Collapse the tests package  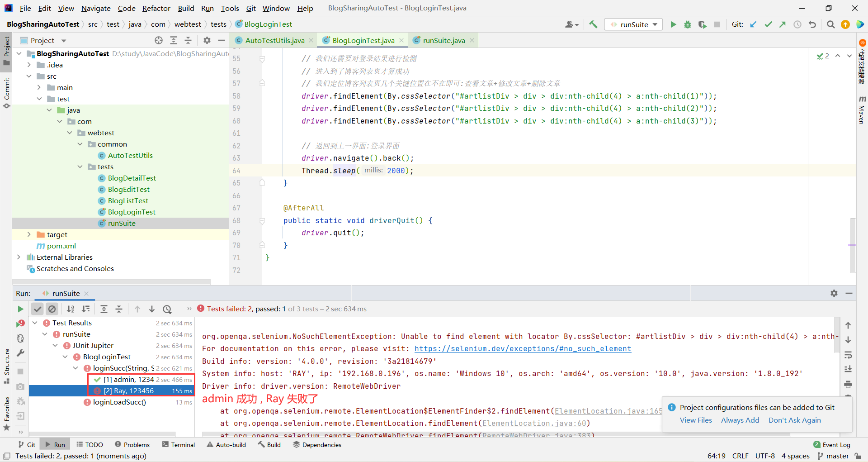click(80, 167)
